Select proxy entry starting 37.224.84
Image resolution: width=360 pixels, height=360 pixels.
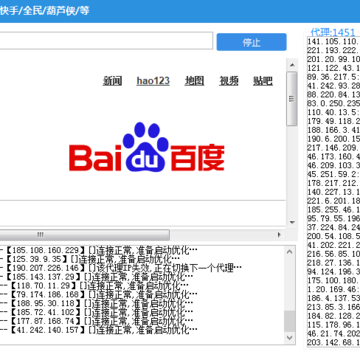(333, 227)
